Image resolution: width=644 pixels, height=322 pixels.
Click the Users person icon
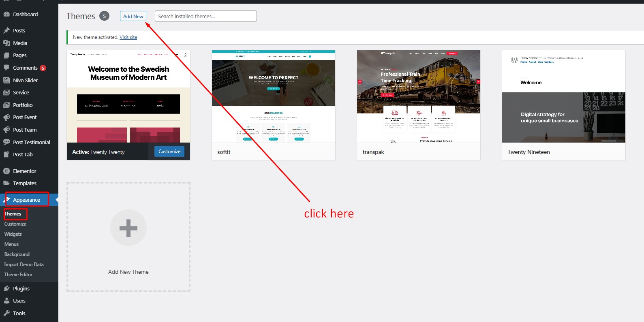[x=6, y=301]
